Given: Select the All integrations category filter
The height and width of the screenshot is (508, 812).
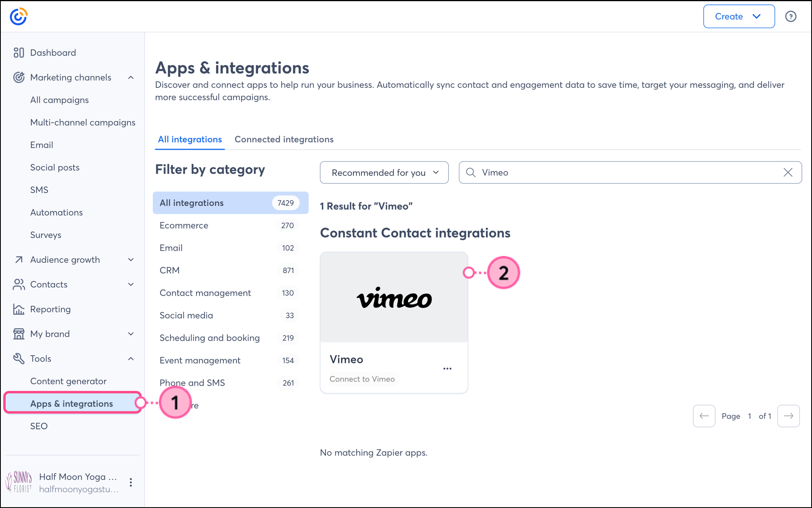Looking at the screenshot, I should point(231,203).
